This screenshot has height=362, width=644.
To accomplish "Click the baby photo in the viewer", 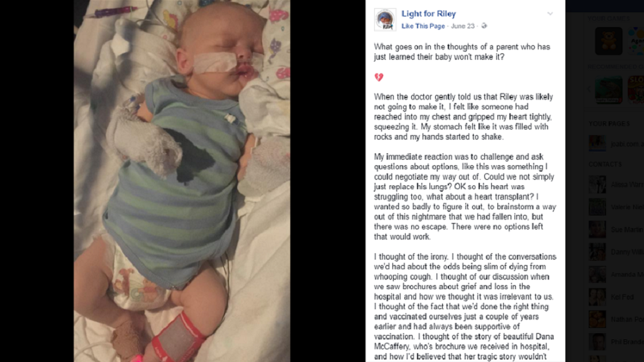I will point(182,181).
